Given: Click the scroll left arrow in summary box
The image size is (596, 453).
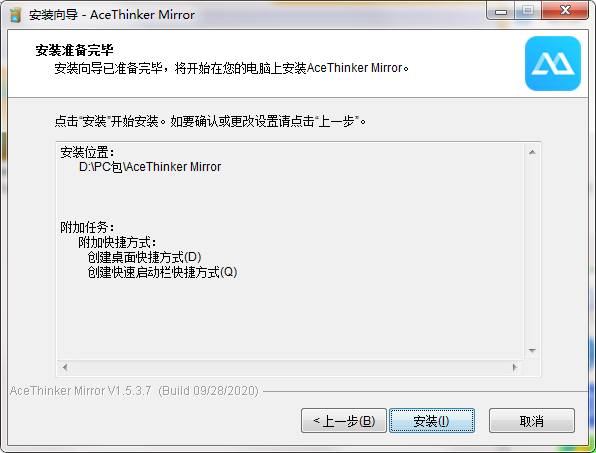Looking at the screenshot, I should point(65,367).
